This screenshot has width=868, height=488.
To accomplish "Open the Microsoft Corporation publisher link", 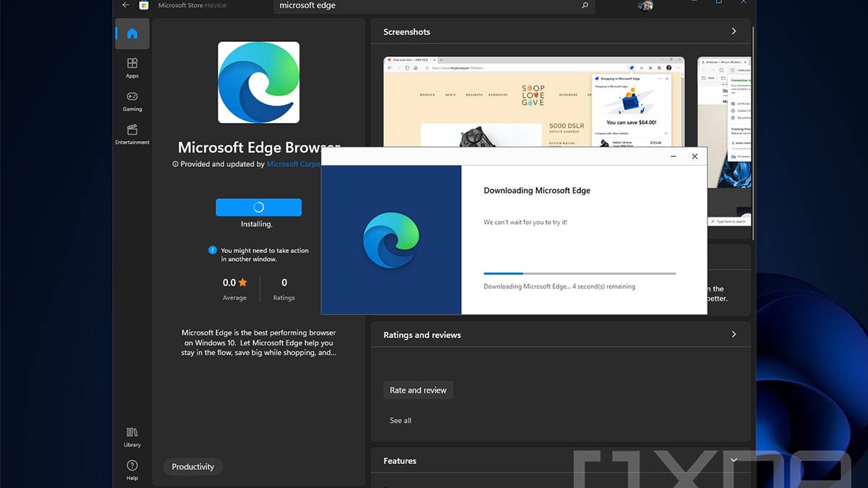I will point(293,164).
